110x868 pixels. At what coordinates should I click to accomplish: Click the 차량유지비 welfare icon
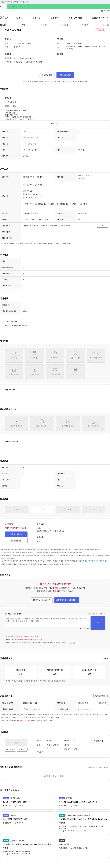55,355
